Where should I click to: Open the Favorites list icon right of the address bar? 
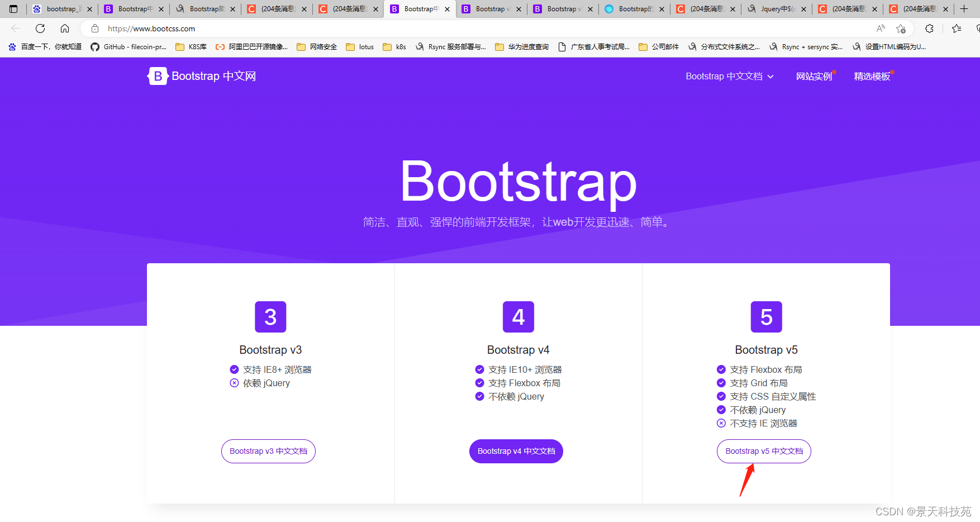click(957, 29)
